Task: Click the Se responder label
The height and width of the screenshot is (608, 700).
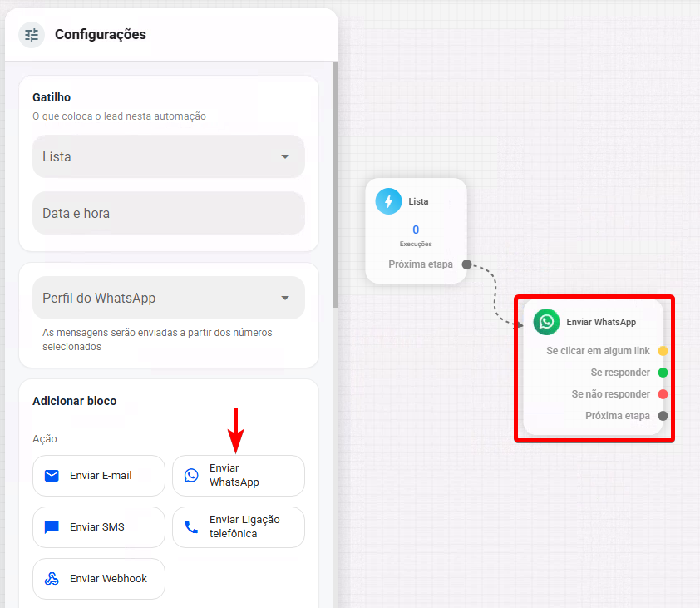Action: tap(620, 373)
